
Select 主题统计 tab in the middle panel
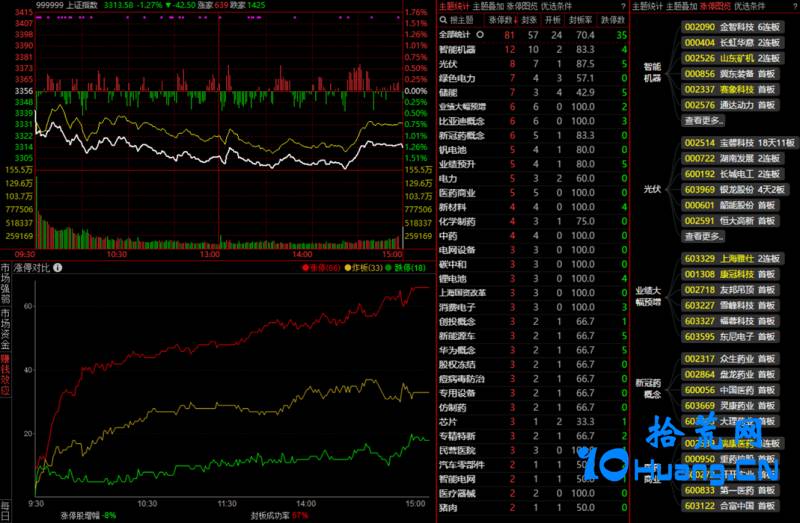click(454, 6)
